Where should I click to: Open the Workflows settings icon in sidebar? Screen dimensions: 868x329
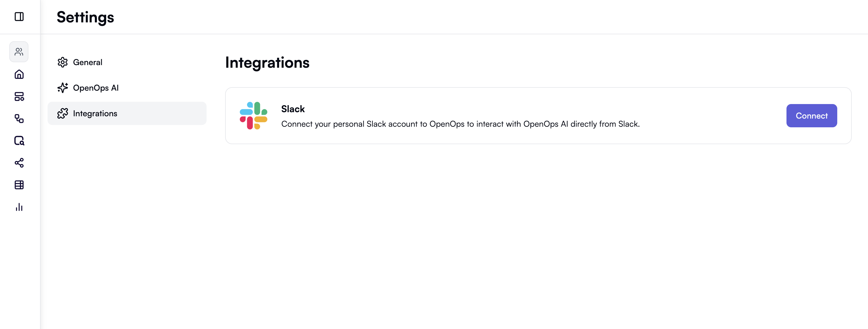pos(19,96)
